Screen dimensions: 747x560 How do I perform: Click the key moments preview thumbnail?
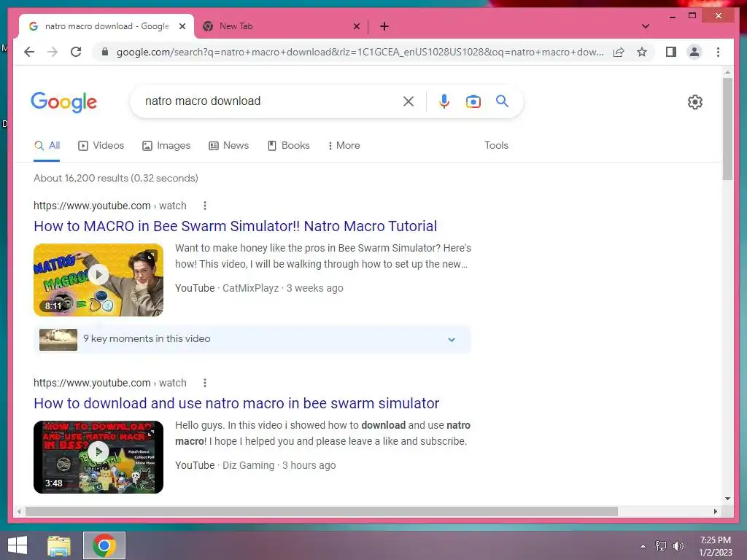(x=58, y=340)
